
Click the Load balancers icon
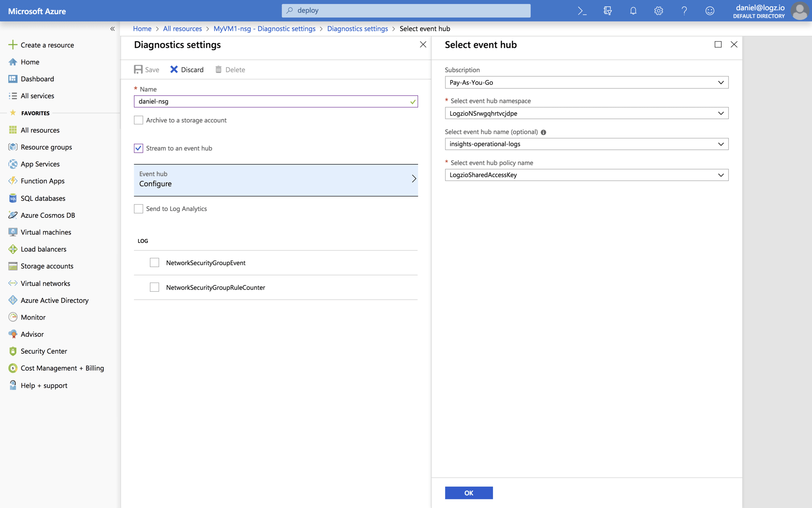tap(13, 249)
